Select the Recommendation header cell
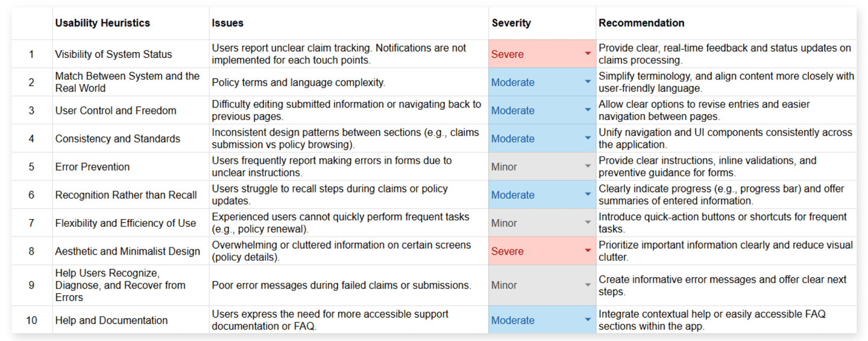The image size is (868, 341). [x=641, y=23]
